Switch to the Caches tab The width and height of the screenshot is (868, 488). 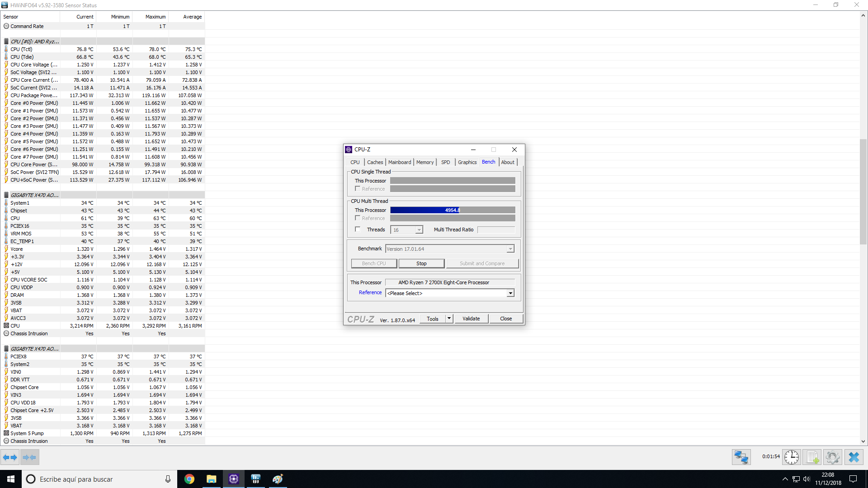point(375,162)
